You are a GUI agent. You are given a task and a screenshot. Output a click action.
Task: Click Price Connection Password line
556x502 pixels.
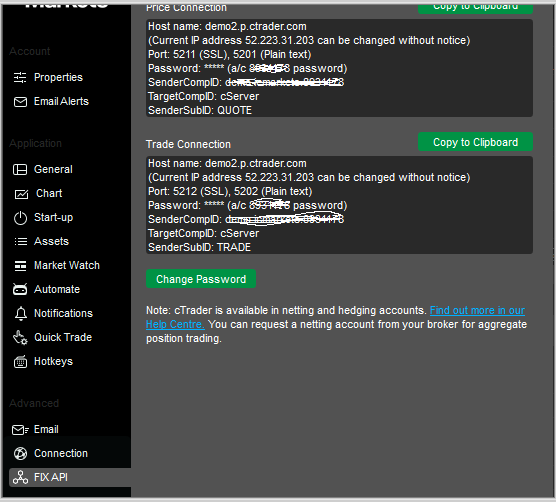point(248,68)
